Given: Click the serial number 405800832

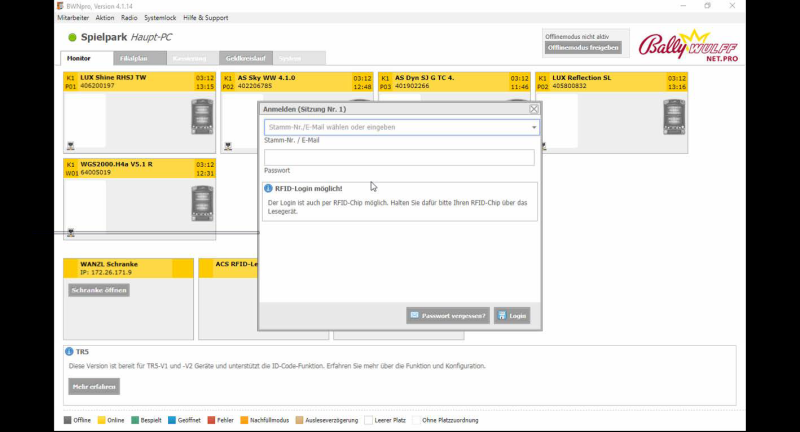Looking at the screenshot, I should 569,86.
